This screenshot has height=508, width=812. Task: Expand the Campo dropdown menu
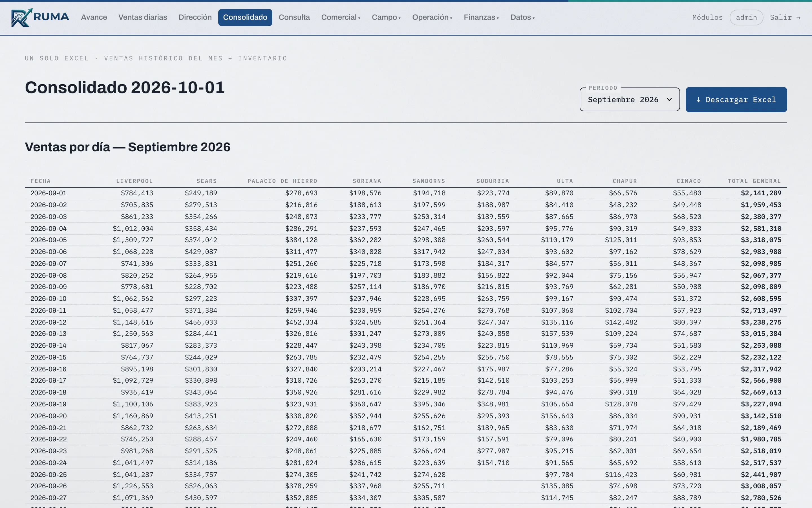coord(386,17)
